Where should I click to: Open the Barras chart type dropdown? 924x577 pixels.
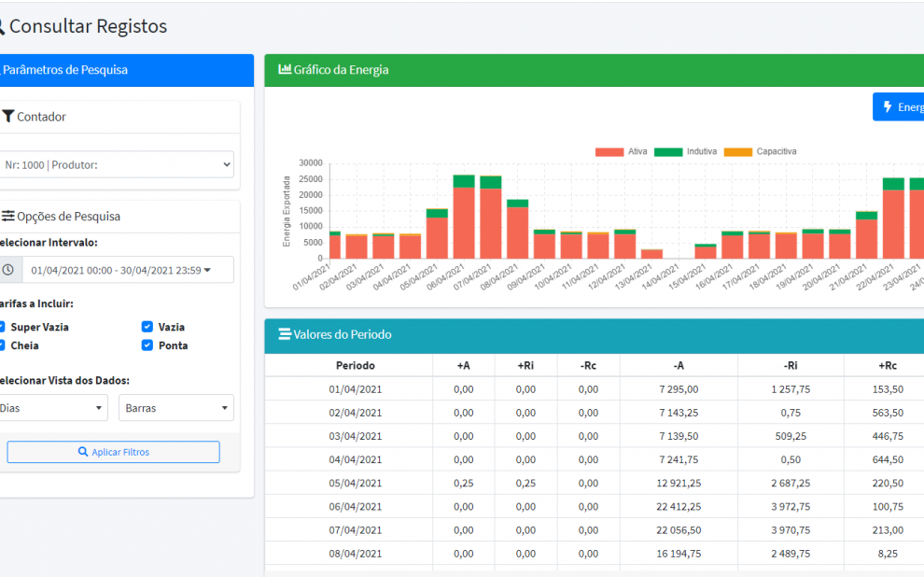click(175, 408)
